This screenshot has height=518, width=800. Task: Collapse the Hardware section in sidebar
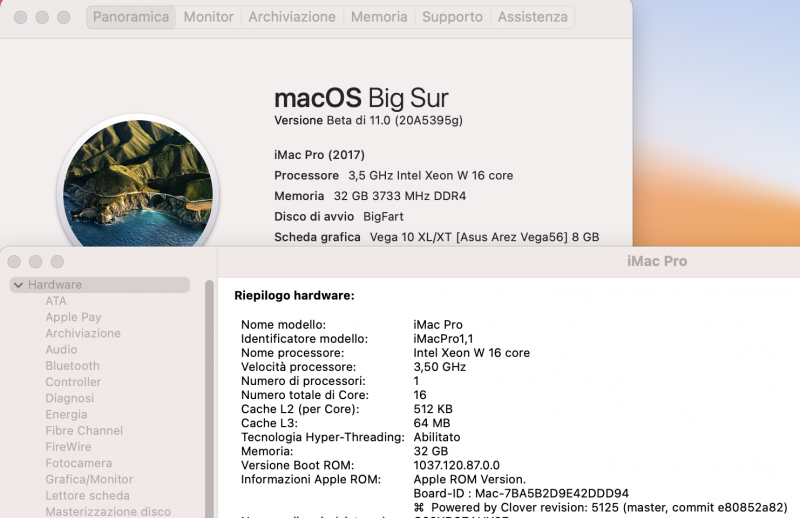tap(18, 285)
